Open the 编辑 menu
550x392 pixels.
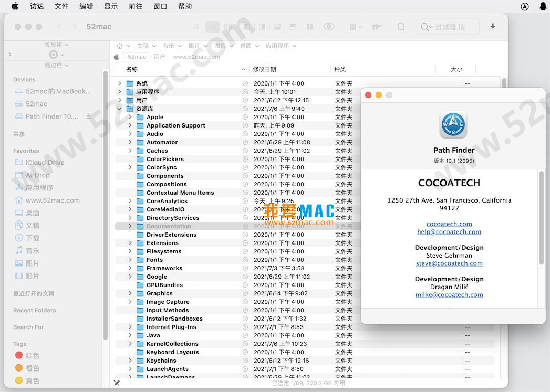pyautogui.click(x=86, y=6)
